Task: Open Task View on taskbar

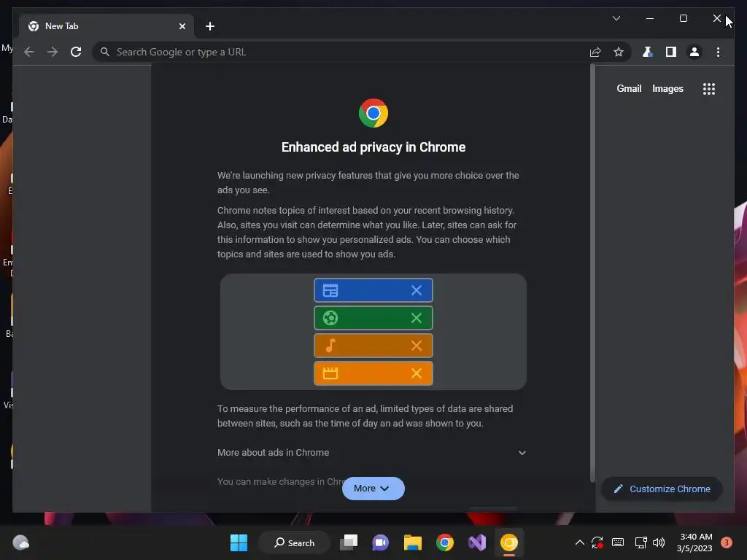Action: pos(349,542)
